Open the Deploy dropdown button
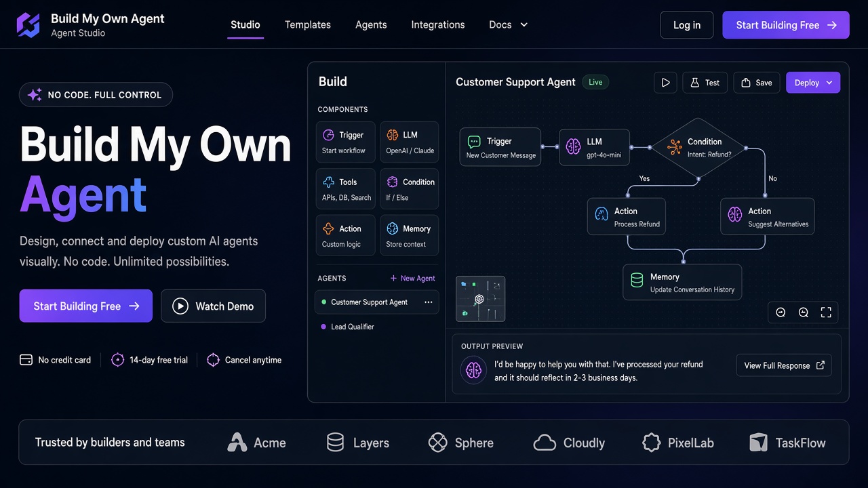Viewport: 868px width, 488px height. click(813, 83)
